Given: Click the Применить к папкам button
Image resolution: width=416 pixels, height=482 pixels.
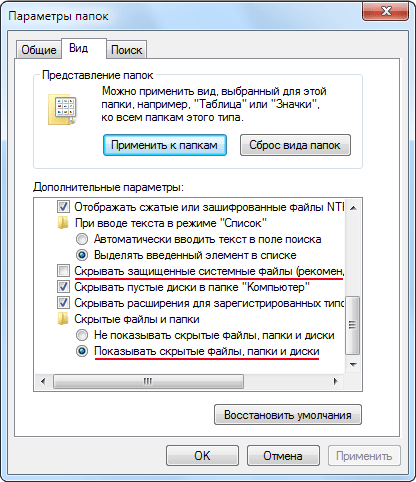Looking at the screenshot, I should coord(165,145).
